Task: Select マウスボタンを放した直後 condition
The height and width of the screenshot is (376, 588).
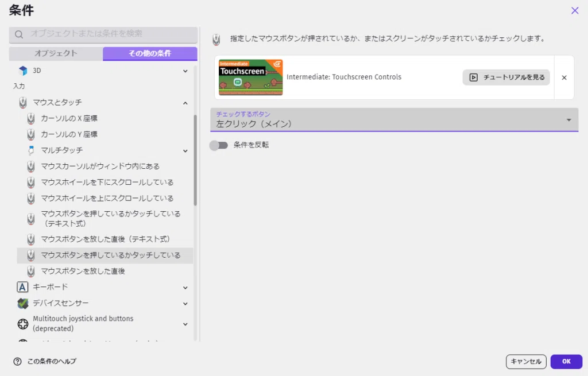Action: [x=105, y=271]
